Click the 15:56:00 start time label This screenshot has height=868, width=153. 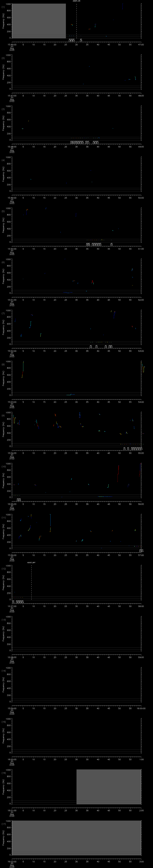[12, 555]
